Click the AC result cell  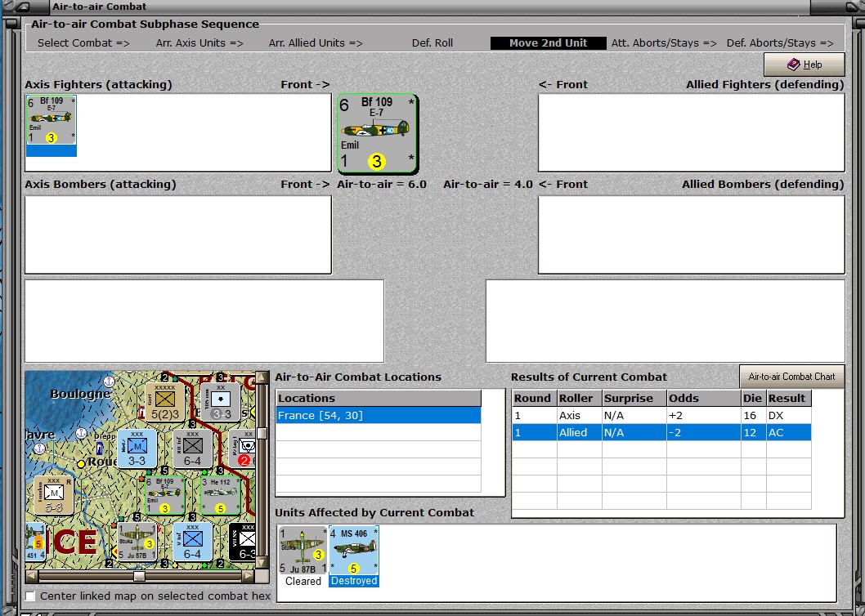[788, 432]
